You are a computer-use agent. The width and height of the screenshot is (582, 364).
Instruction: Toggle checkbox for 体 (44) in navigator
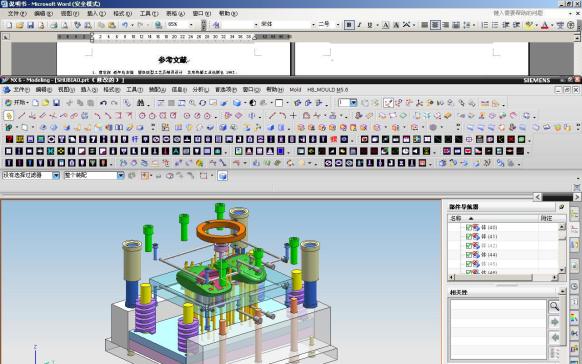tap(469, 255)
